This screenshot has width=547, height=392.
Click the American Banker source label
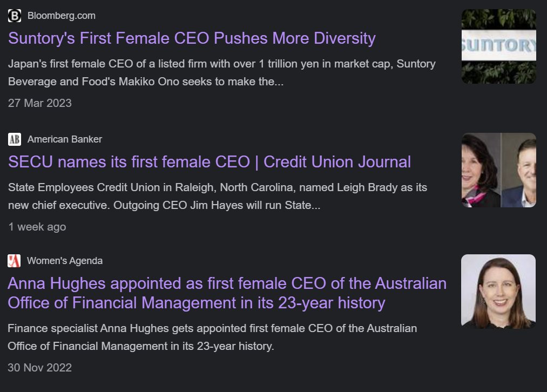[64, 139]
